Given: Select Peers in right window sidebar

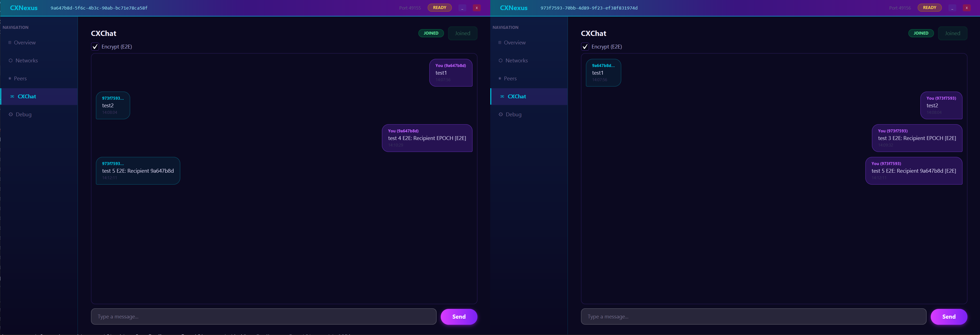Looking at the screenshot, I should tap(529, 78).
